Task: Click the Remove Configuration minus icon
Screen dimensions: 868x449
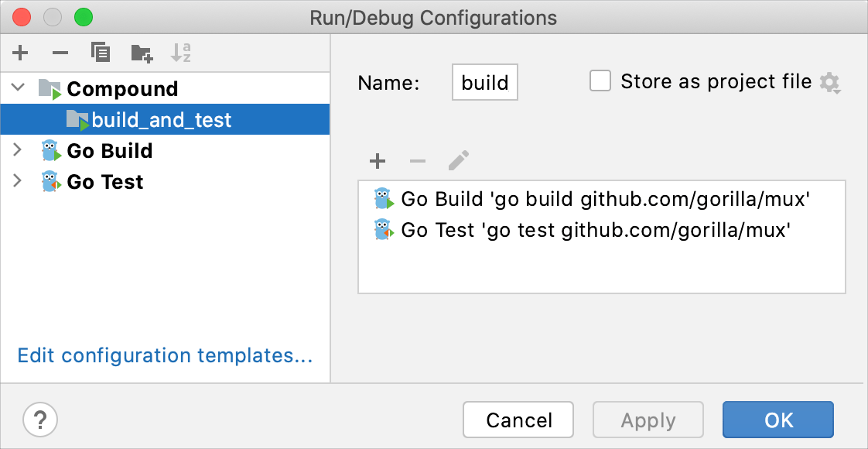Action: 60,53
